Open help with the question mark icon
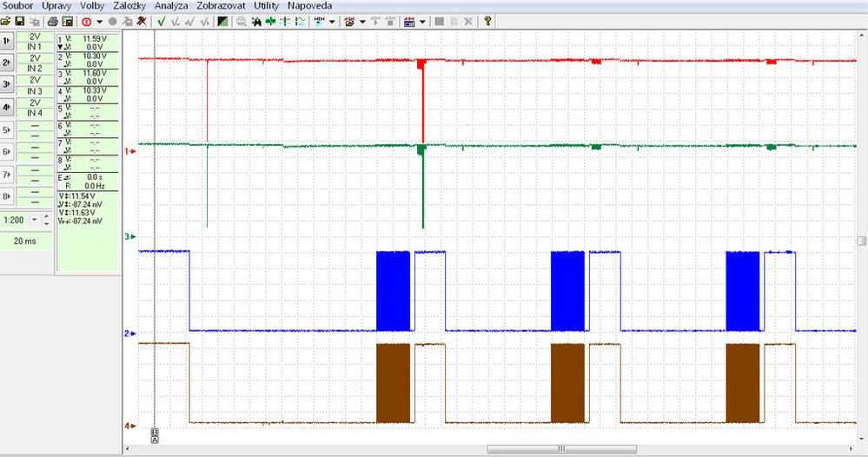The width and height of the screenshot is (868, 457). (487, 21)
